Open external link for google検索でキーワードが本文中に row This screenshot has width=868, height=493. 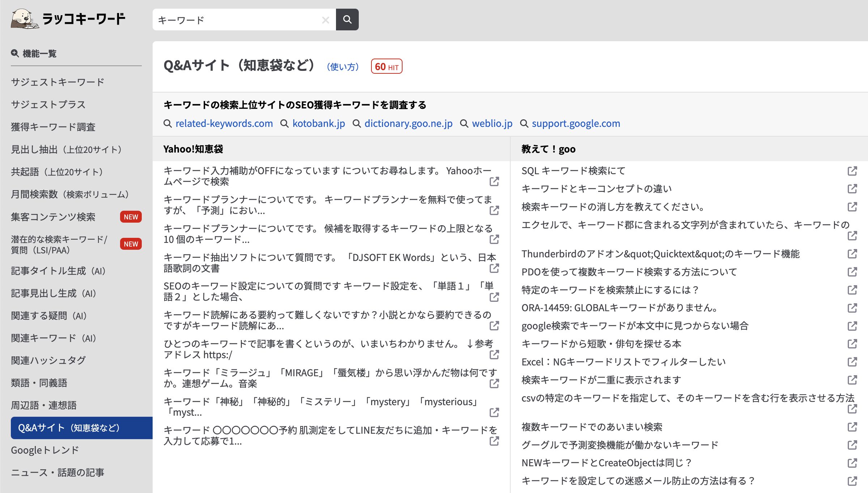(x=852, y=326)
